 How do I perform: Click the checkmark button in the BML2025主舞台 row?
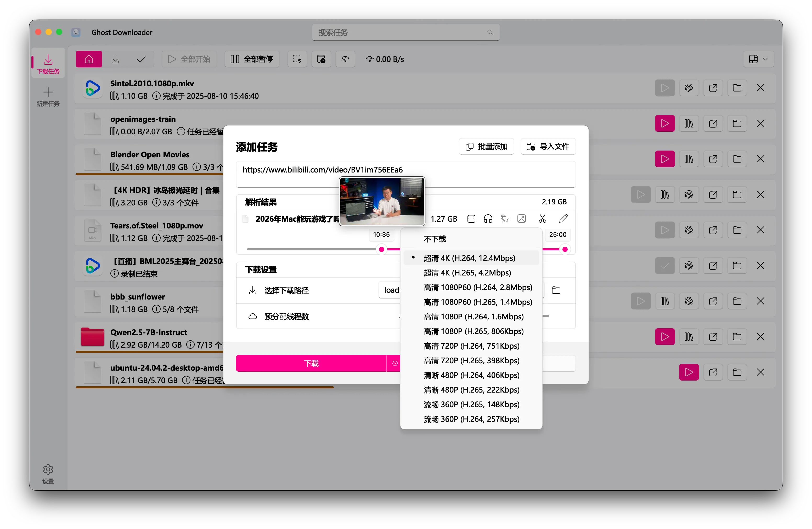(x=665, y=266)
